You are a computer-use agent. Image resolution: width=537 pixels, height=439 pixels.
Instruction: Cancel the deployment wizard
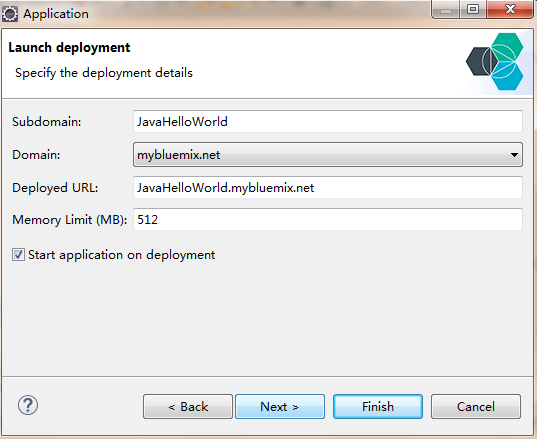pos(476,406)
